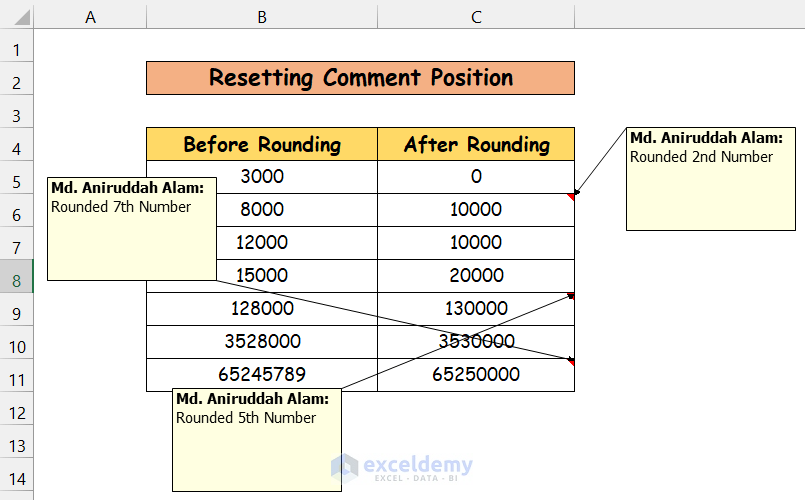Image resolution: width=805 pixels, height=500 pixels.
Task: Select the After Rounding cell beside 12000
Action: (476, 242)
